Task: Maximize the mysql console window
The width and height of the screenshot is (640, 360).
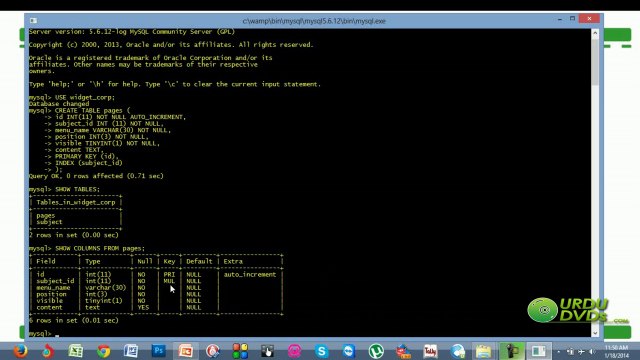Action: coord(572,19)
